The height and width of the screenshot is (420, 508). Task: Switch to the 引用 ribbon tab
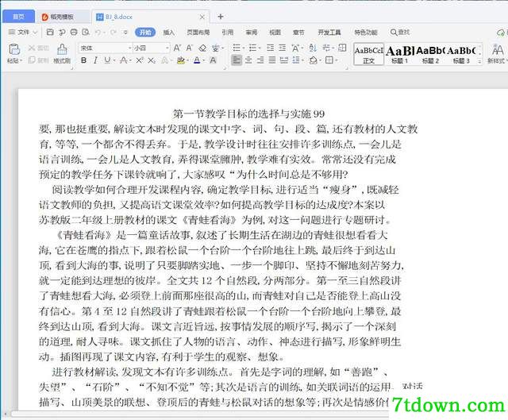coord(228,33)
